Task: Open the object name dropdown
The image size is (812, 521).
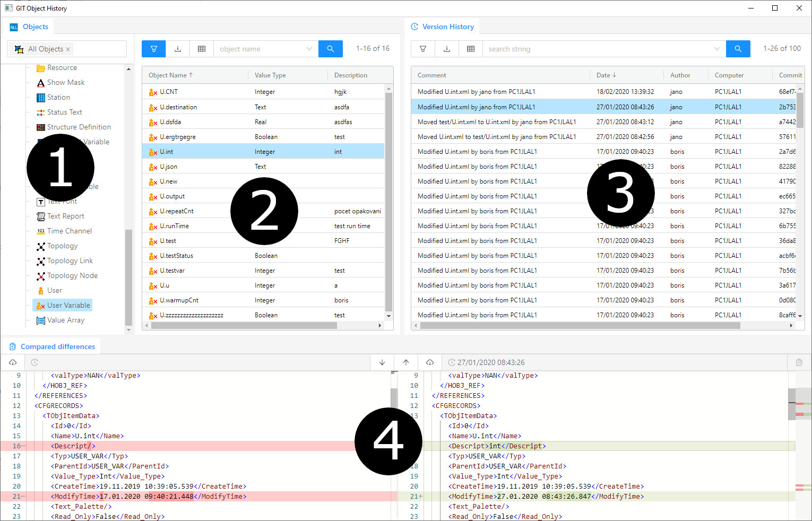Action: (x=309, y=49)
